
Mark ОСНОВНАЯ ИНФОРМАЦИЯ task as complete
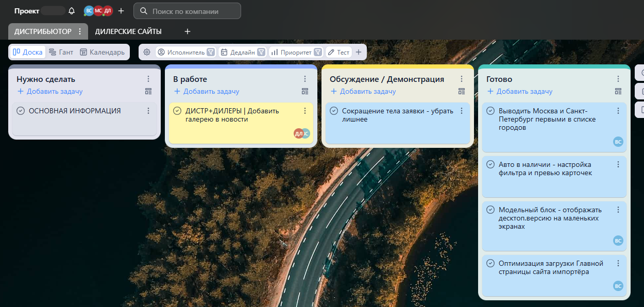(x=21, y=111)
